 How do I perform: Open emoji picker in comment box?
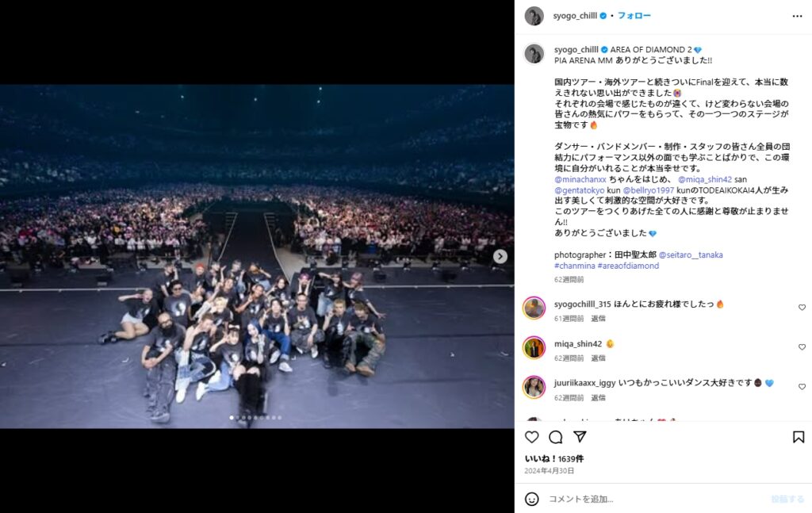pyautogui.click(x=532, y=499)
